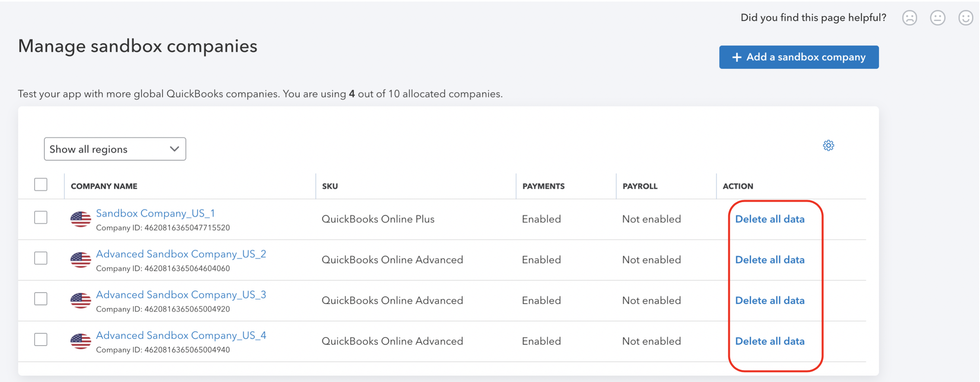Click US flag icon for Advanced Sandbox Company_US_2

[80, 260]
